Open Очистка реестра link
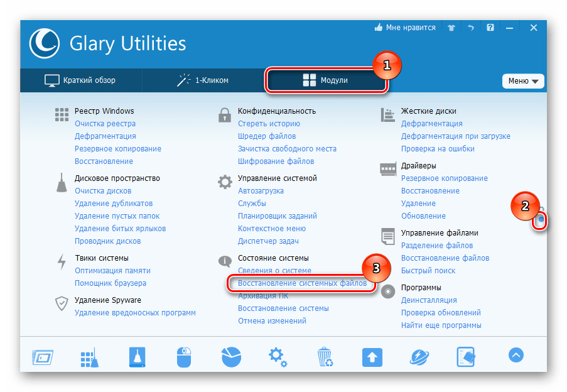Viewport: 567px width, 392px height. 105,124
